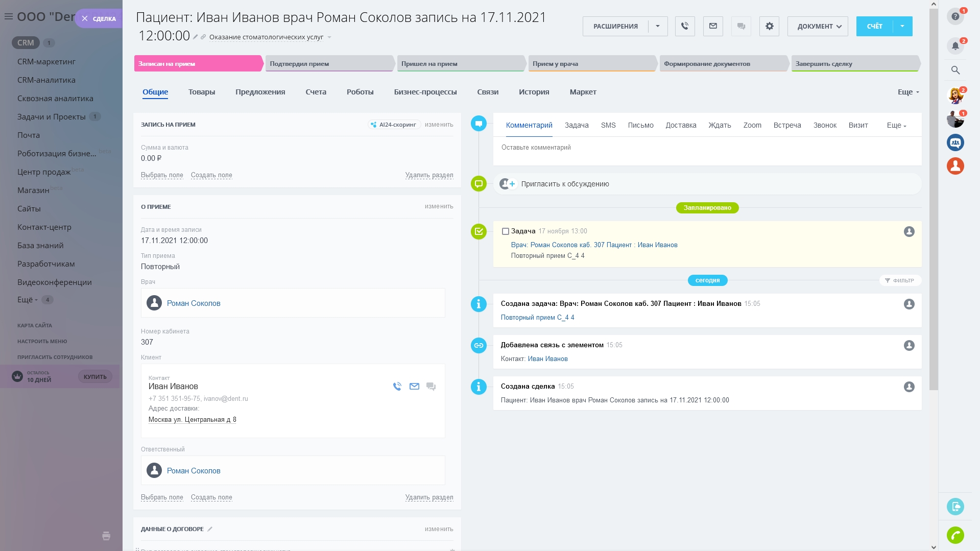This screenshot has width=980, height=551.
Task: Open Повторный прием C_4 4 link
Action: click(537, 318)
